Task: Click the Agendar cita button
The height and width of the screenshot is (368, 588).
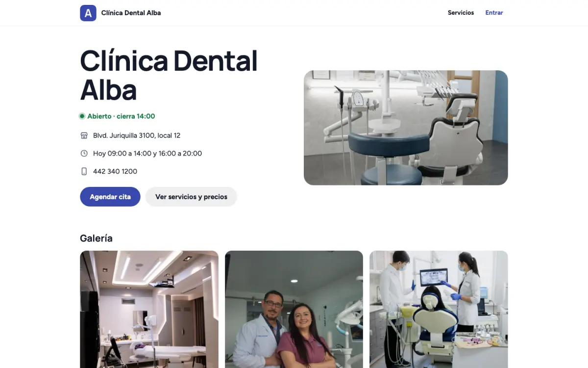Action: coord(110,197)
